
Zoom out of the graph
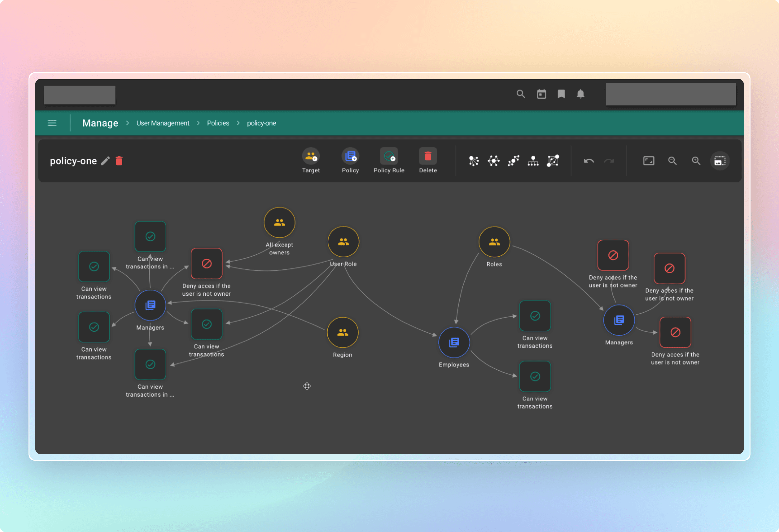pyautogui.click(x=672, y=161)
